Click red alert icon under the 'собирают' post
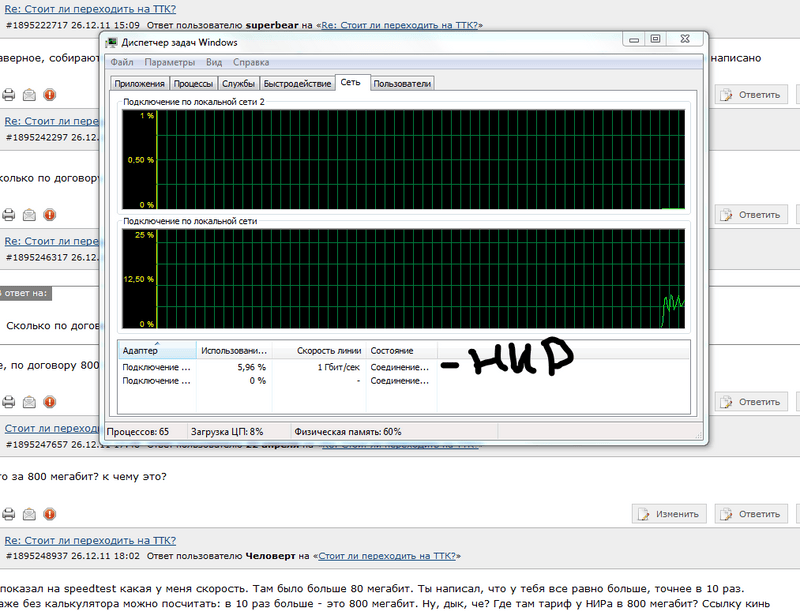Image resolution: width=800 pixels, height=611 pixels. tap(49, 94)
